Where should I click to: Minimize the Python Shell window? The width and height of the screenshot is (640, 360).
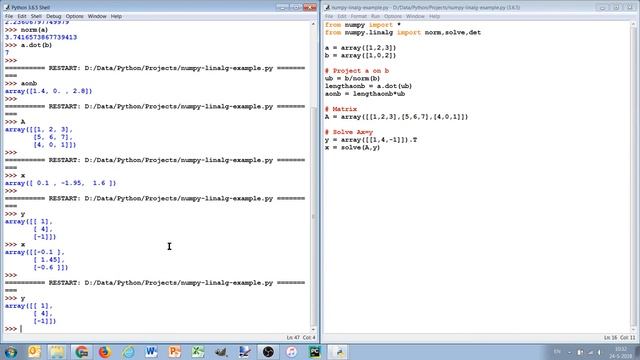(x=282, y=7)
